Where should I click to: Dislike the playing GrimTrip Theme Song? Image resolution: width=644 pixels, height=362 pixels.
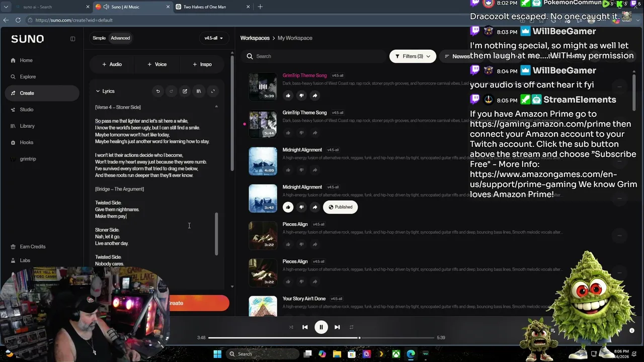click(x=301, y=96)
